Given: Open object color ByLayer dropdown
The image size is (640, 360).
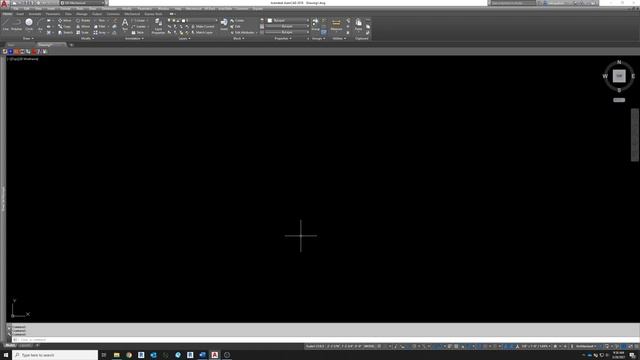Looking at the screenshot, I should (x=288, y=20).
